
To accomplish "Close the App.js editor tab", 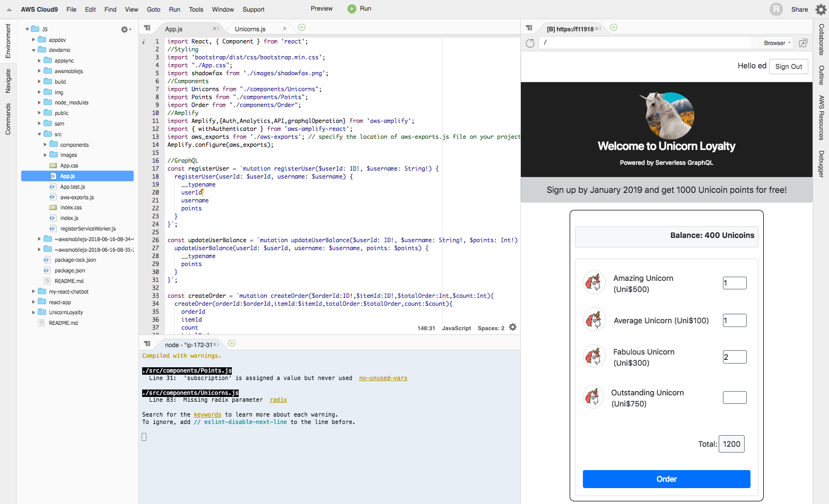I will coord(215,29).
